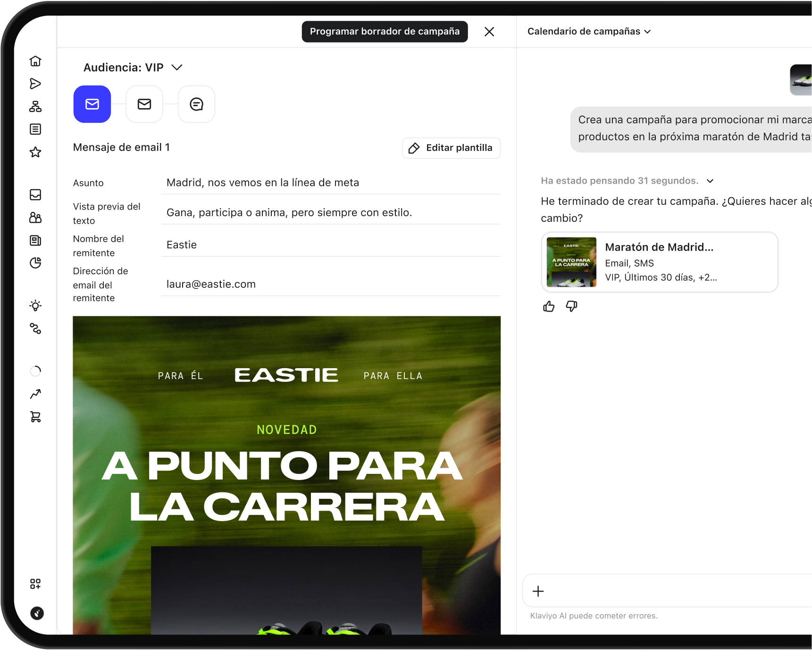The height and width of the screenshot is (650, 812).
Task: Click the NOVEDAD label in the email preview
Action: (287, 430)
